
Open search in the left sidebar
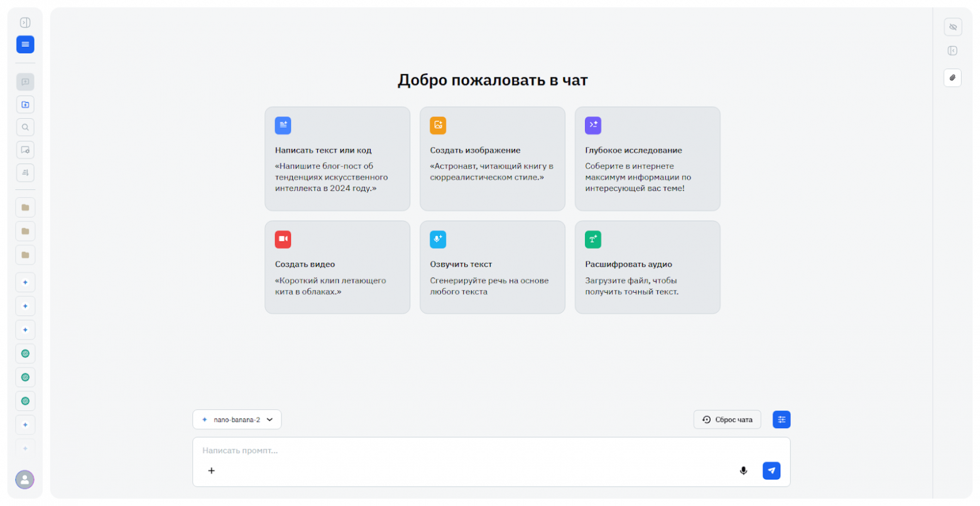click(x=25, y=127)
